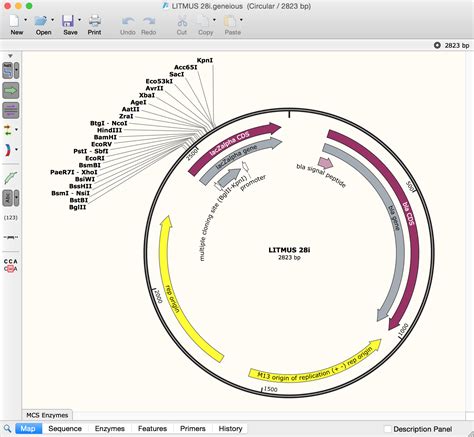This screenshot has width=474, height=437.
Task: Select the XbaI enzyme label
Action: [147, 95]
